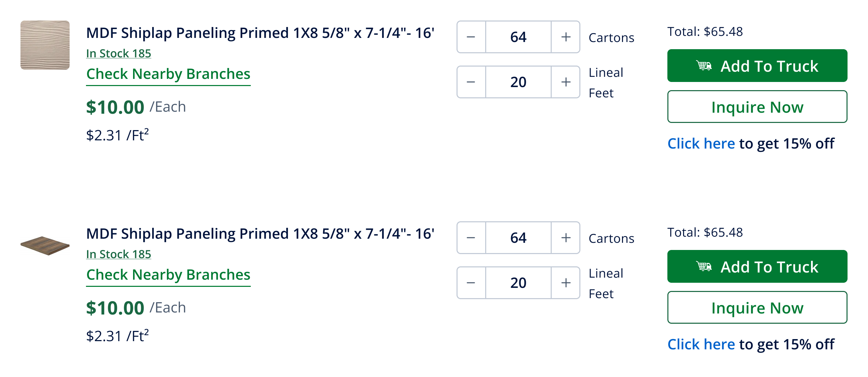Click the gray shiplap thumbnail in the first listing
Viewport: 868px width, 377px height.
pyautogui.click(x=45, y=45)
